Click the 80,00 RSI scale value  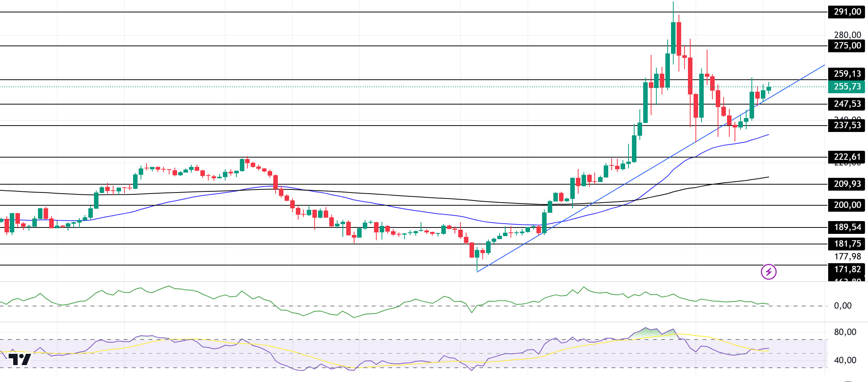[845, 332]
